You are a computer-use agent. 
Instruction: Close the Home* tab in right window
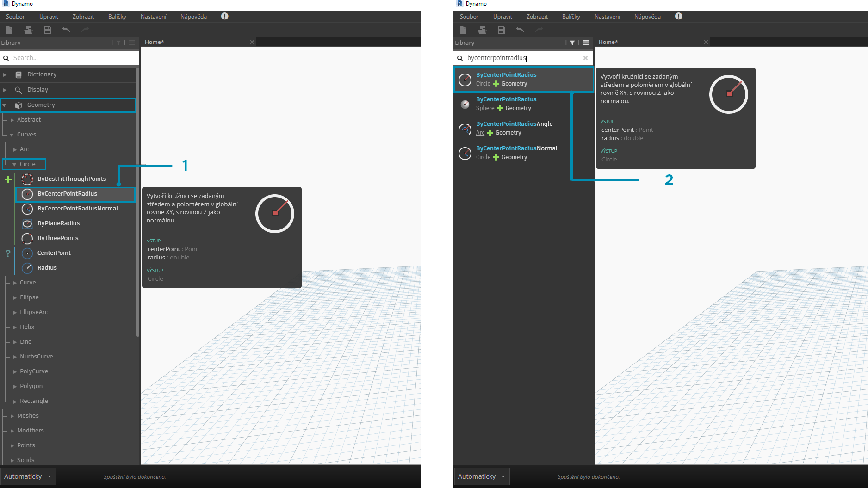[706, 42]
